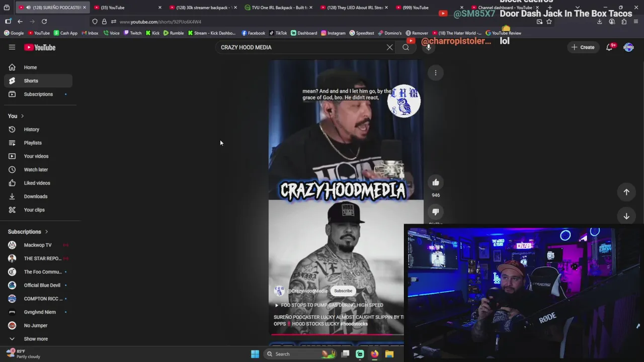
Task: Click the #hoodstocks hashtag
Action: click(x=354, y=324)
